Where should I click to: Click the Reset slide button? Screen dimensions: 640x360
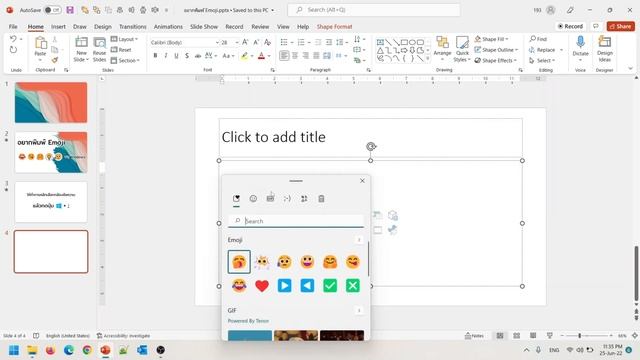[x=121, y=50]
